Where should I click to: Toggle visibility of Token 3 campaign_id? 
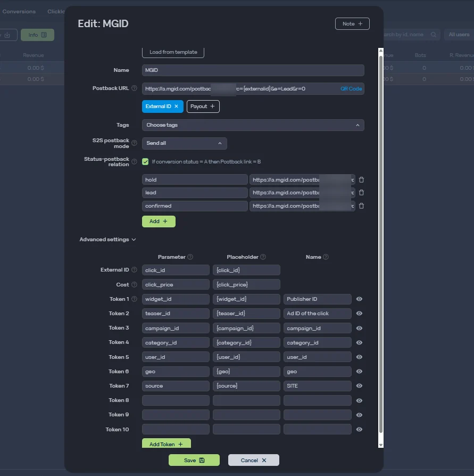pos(359,328)
